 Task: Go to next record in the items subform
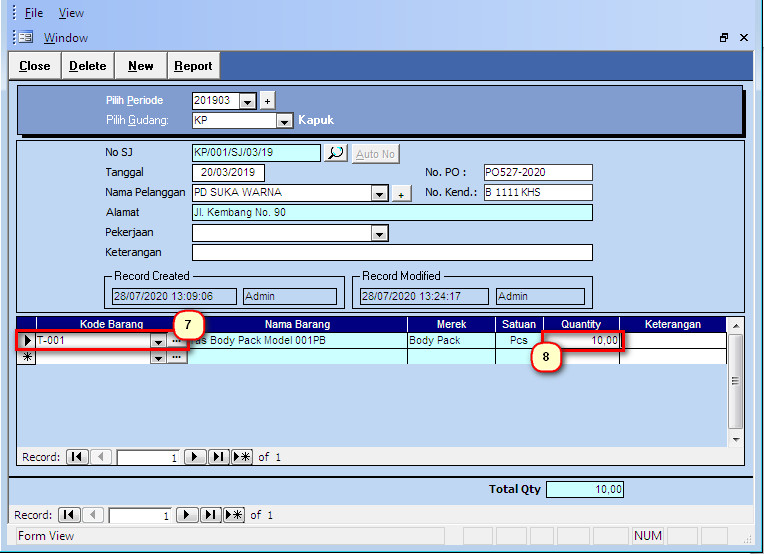pyautogui.click(x=194, y=457)
